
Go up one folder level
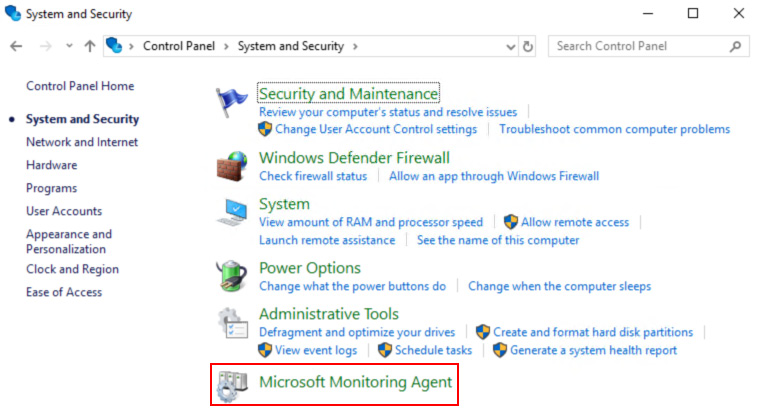[x=89, y=46]
